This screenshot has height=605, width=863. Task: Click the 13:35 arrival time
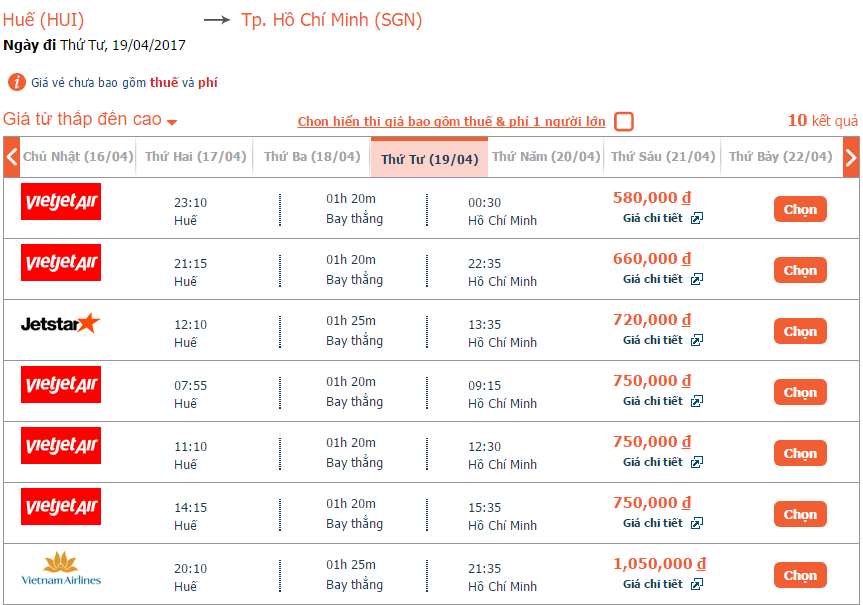pyautogui.click(x=484, y=325)
